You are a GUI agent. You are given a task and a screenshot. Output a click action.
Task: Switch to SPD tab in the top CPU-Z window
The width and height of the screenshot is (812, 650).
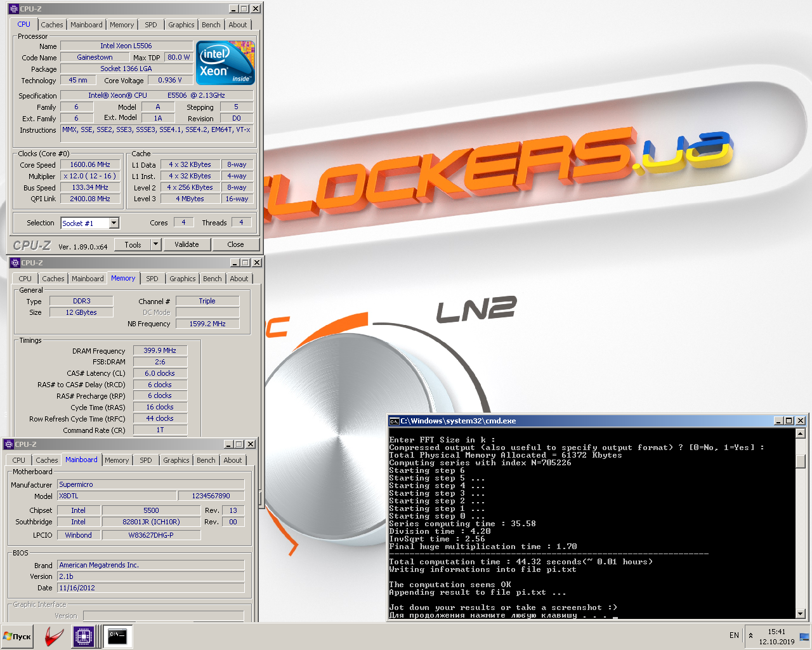coord(151,25)
